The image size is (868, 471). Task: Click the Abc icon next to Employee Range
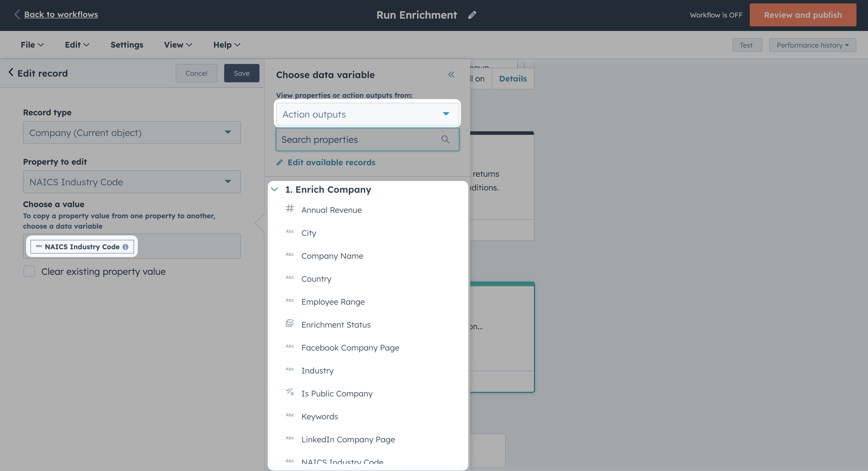click(290, 300)
